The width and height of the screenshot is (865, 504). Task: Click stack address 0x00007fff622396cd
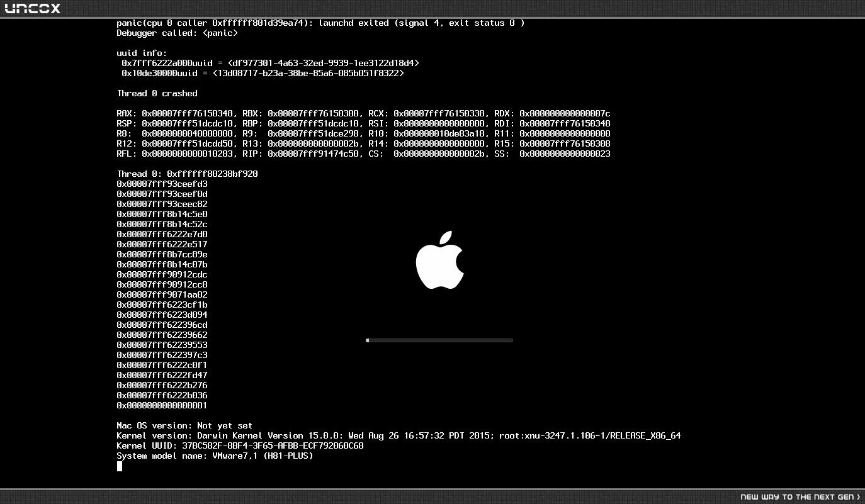[162, 325]
